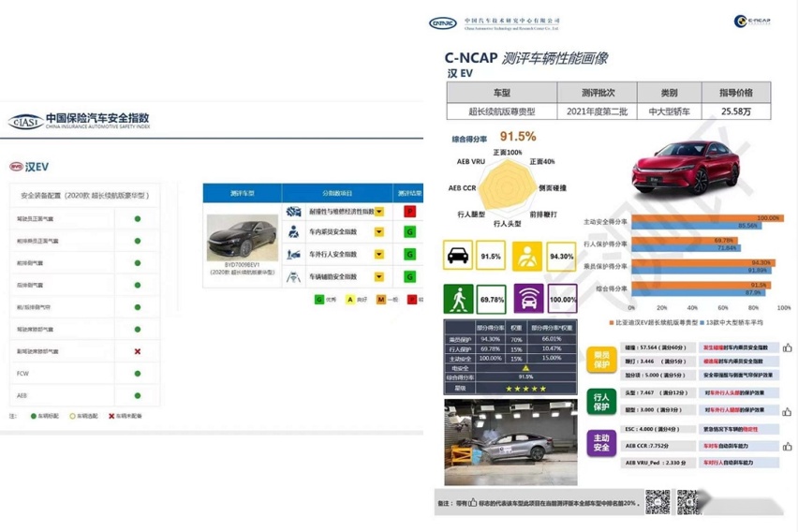Click the yellow 乘员保护 category button
This screenshot has height=532, width=798.
pyautogui.click(x=601, y=360)
